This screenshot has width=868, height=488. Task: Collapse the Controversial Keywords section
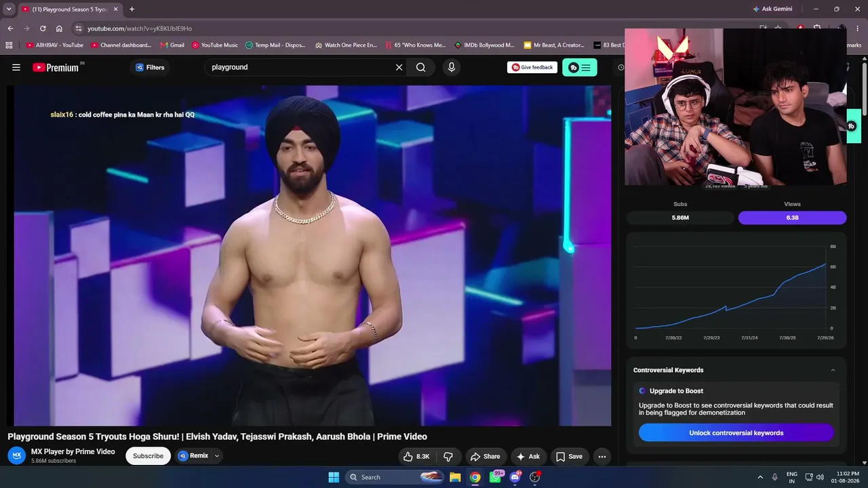833,370
